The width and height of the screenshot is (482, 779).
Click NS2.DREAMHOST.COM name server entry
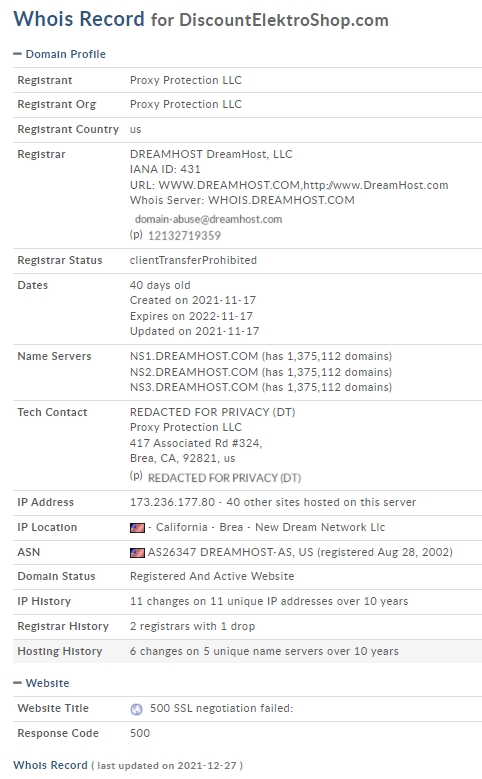[194, 372]
